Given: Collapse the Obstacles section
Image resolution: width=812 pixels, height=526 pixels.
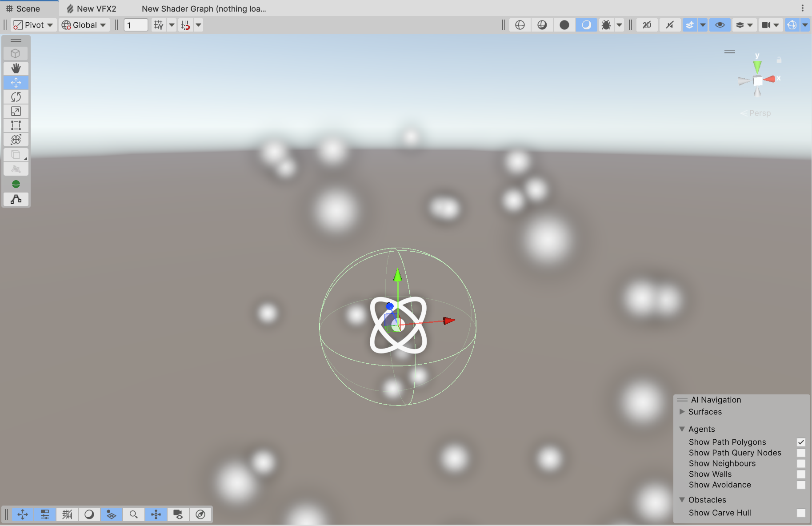Looking at the screenshot, I should (x=682, y=500).
